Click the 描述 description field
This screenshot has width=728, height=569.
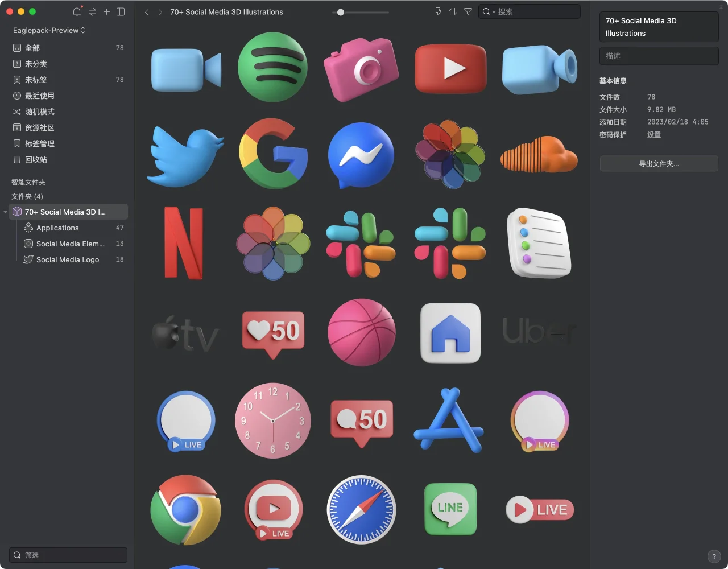(x=659, y=56)
